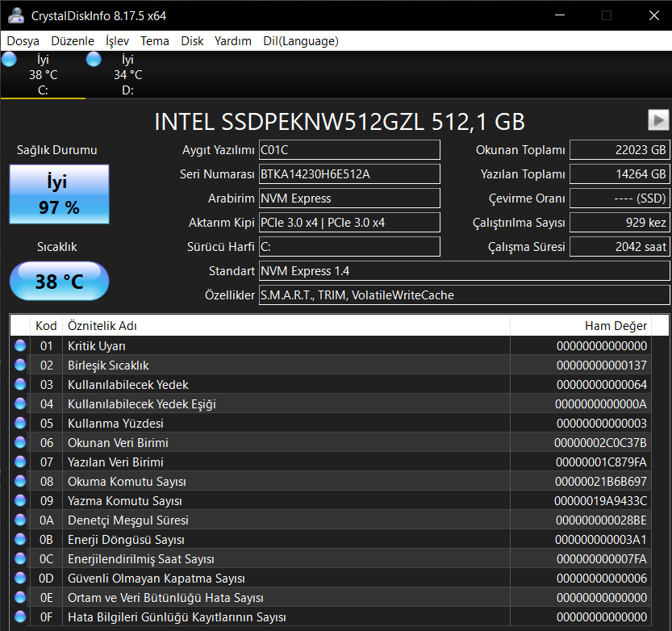Click the next disk arrow button
The height and width of the screenshot is (631, 672).
(x=658, y=120)
